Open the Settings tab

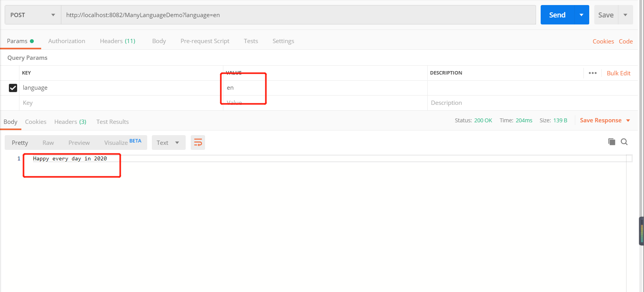tap(283, 41)
